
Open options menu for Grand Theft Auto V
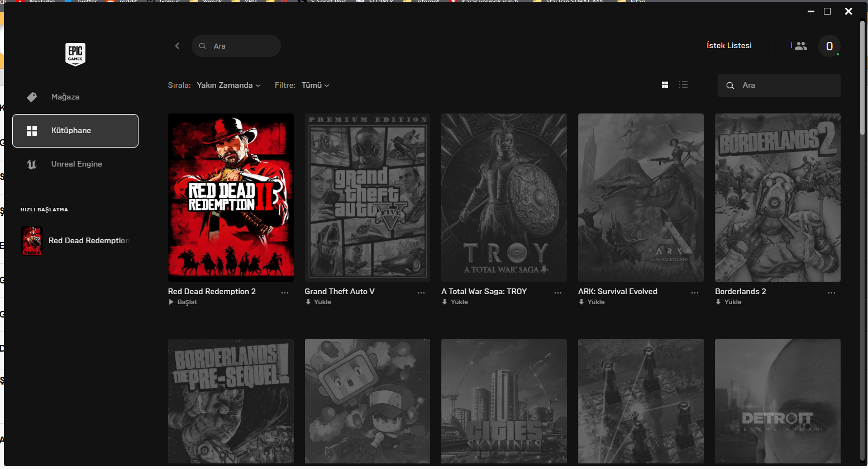[x=421, y=292]
